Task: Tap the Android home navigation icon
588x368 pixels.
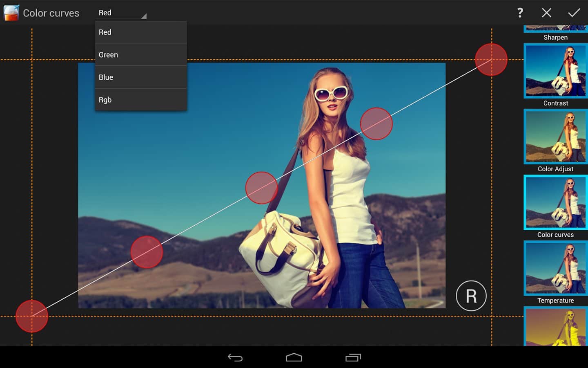Action: (x=294, y=358)
